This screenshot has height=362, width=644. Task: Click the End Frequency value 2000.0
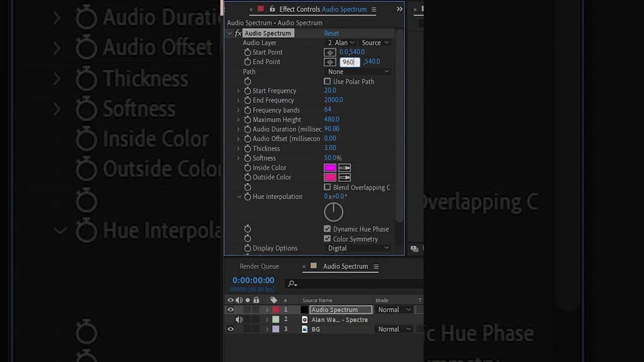coord(333,100)
